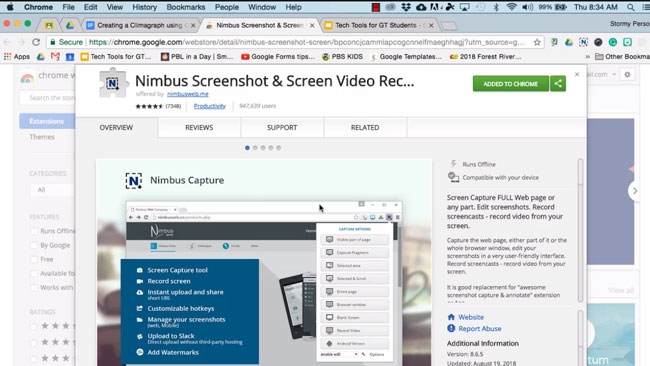Click the Dropbox menu bar icon

click(405, 7)
